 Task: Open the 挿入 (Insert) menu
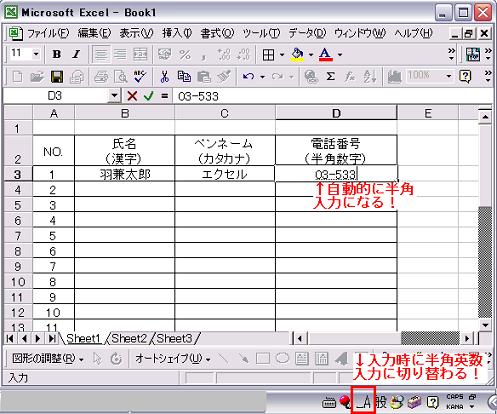click(177, 33)
